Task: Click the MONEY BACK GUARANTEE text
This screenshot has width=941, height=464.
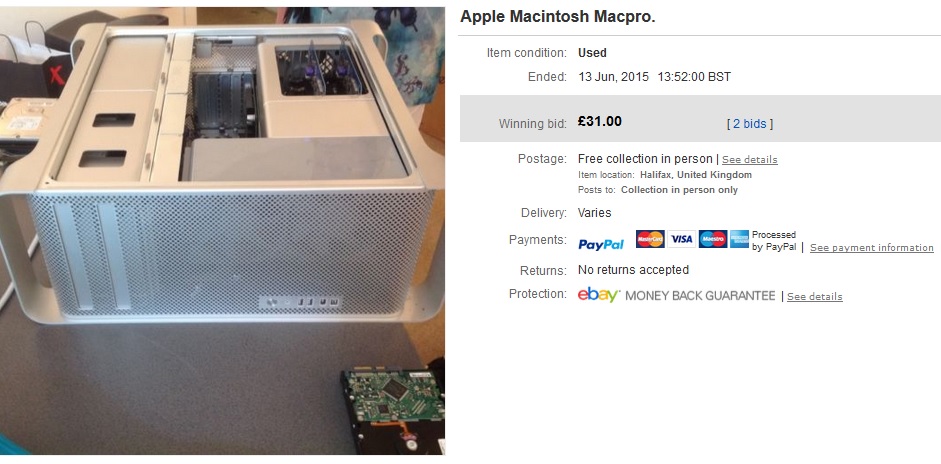Action: [x=700, y=296]
